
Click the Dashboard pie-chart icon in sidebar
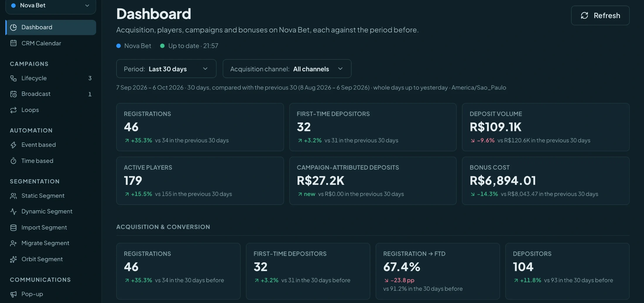tap(13, 27)
